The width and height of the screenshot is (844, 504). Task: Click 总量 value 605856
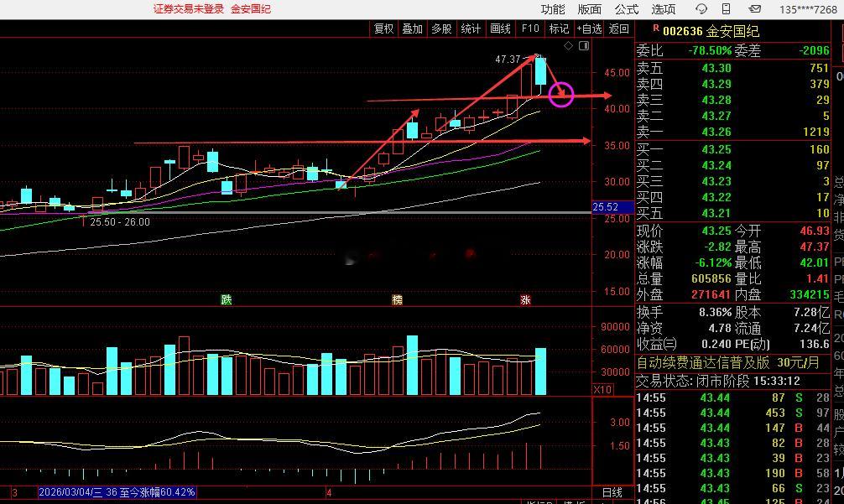pos(711,278)
